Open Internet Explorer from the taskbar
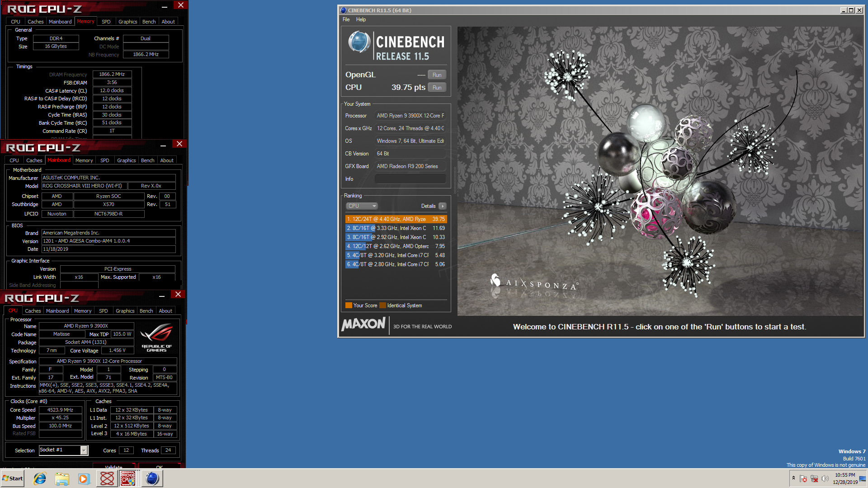This screenshot has height=488, width=868. tap(40, 479)
